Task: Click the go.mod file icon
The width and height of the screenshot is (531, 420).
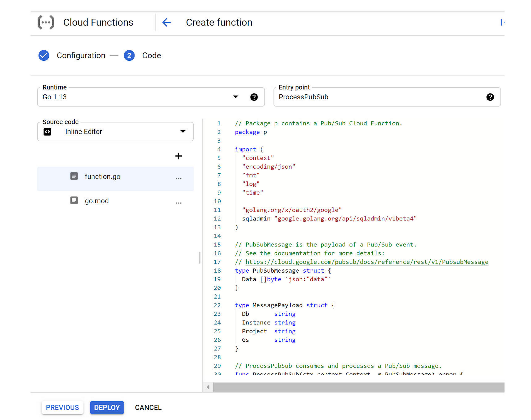Action: click(74, 200)
